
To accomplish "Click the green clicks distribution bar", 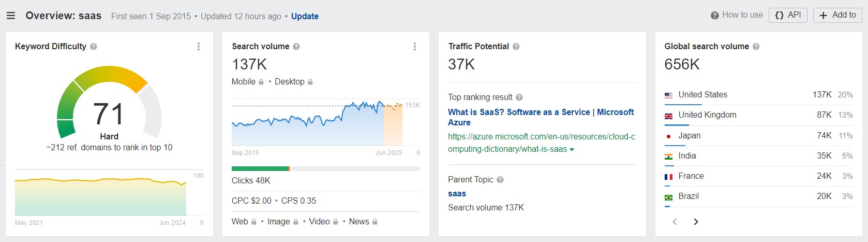I will point(260,168).
